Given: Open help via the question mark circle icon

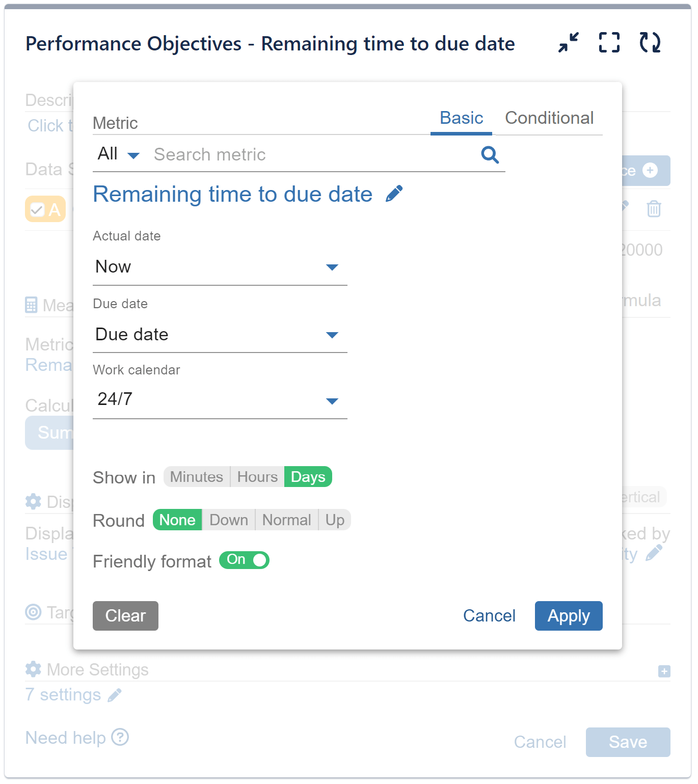Looking at the screenshot, I should (x=121, y=737).
